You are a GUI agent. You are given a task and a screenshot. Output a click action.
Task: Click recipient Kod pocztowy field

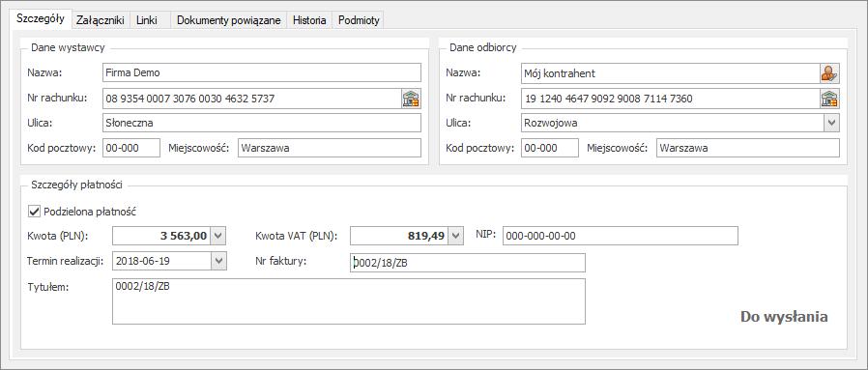550,148
